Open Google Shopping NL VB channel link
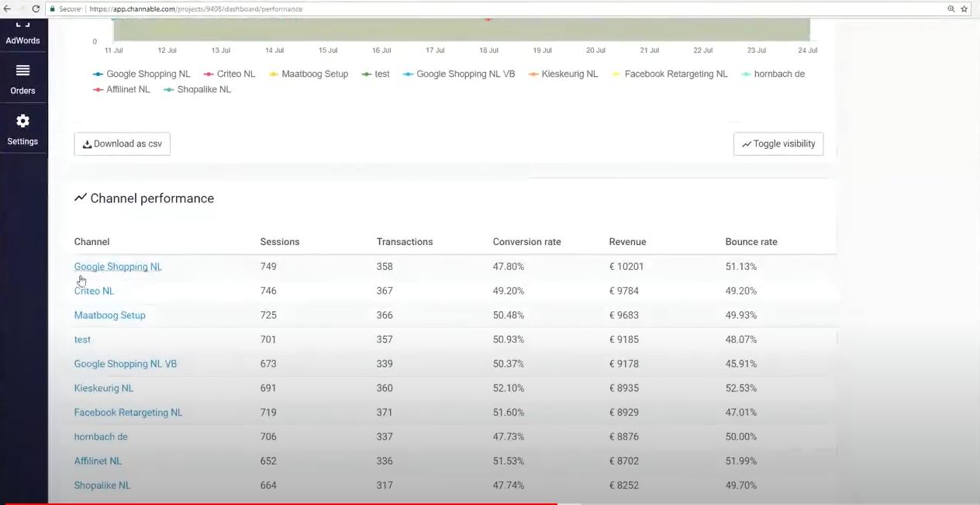Viewport: 980px width, 505px height. [126, 364]
